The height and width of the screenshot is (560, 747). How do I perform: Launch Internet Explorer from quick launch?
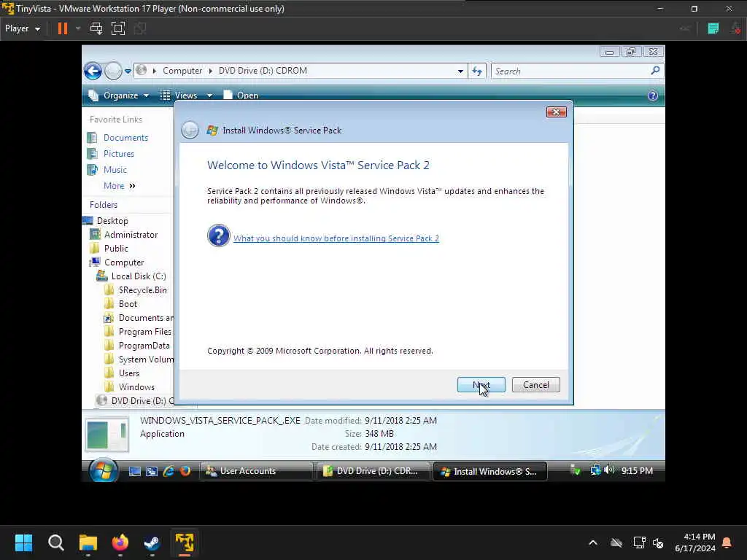169,471
